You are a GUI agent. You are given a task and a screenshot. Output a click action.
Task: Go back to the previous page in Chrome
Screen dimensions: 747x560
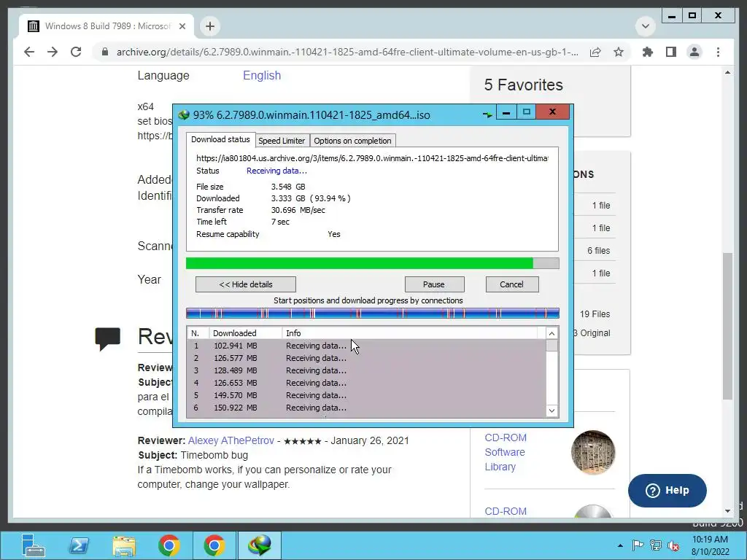tap(29, 52)
